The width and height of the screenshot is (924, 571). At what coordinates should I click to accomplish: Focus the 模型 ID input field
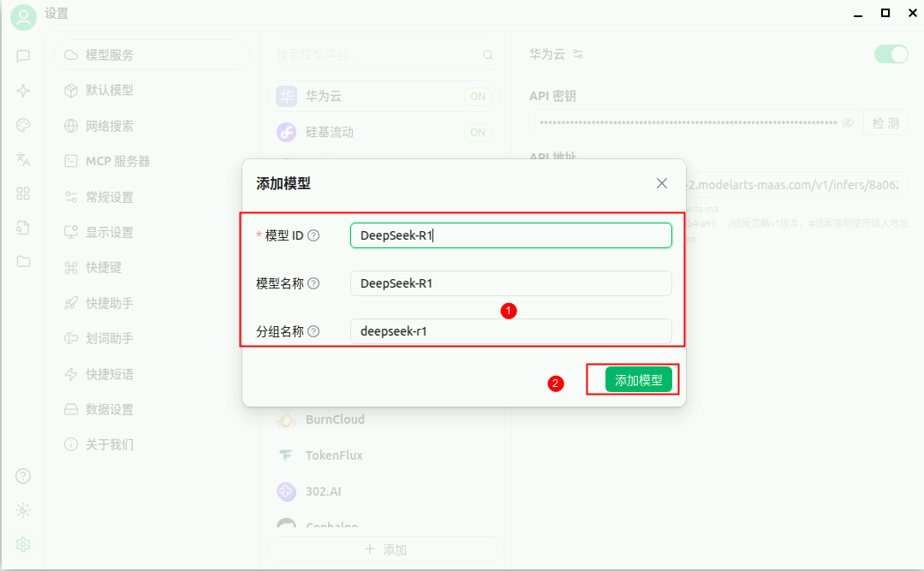511,235
